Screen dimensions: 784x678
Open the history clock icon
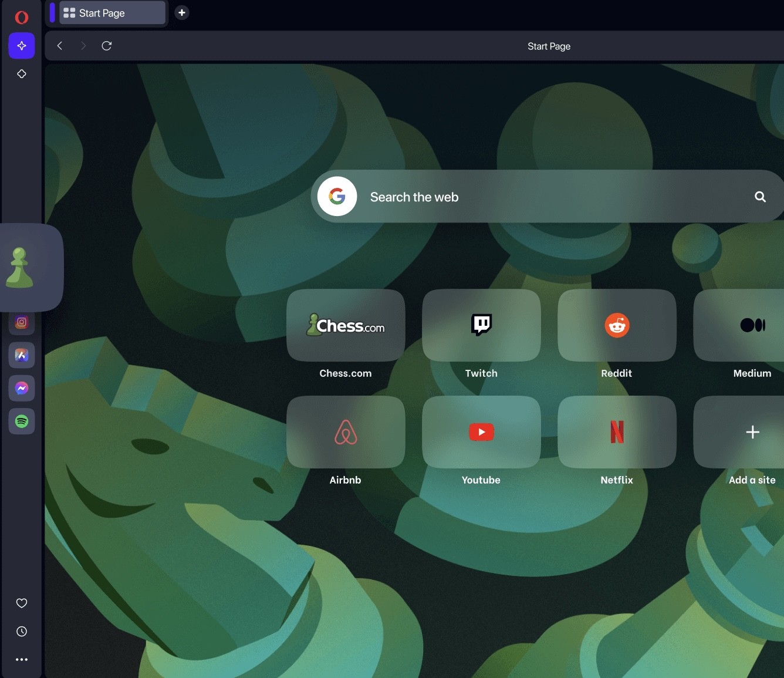[x=22, y=632]
